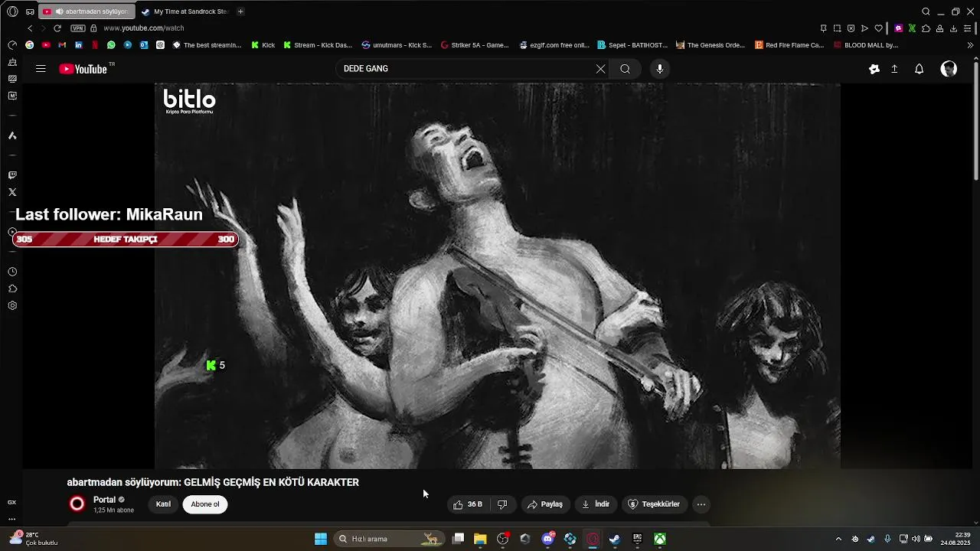Open the YouTube hamburger guide menu
Image resolution: width=980 pixels, height=551 pixels.
pos(41,69)
